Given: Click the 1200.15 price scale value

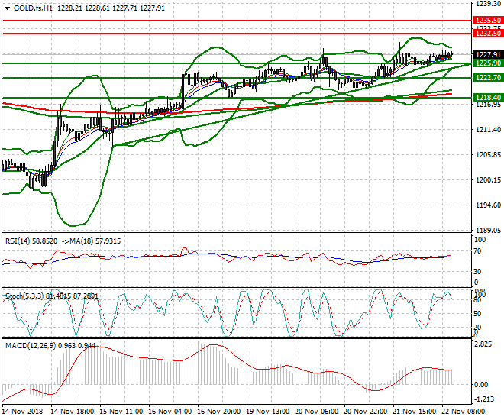Looking at the screenshot, I should [488, 180].
